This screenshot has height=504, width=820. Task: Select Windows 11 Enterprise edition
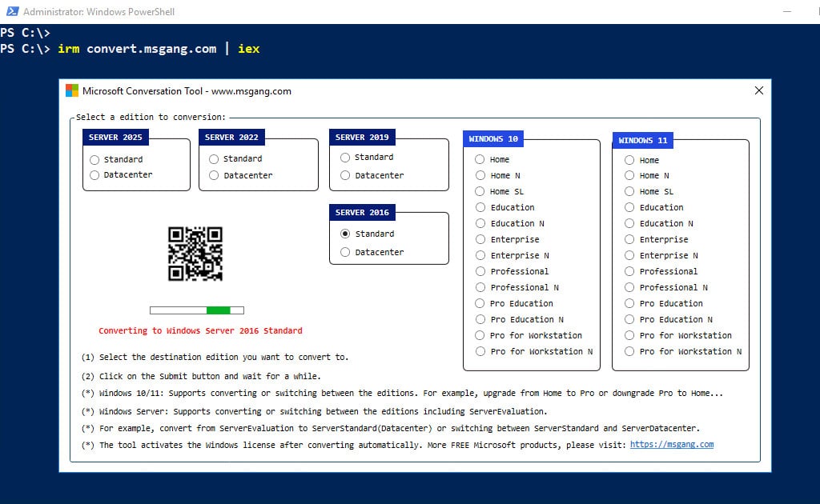(629, 239)
